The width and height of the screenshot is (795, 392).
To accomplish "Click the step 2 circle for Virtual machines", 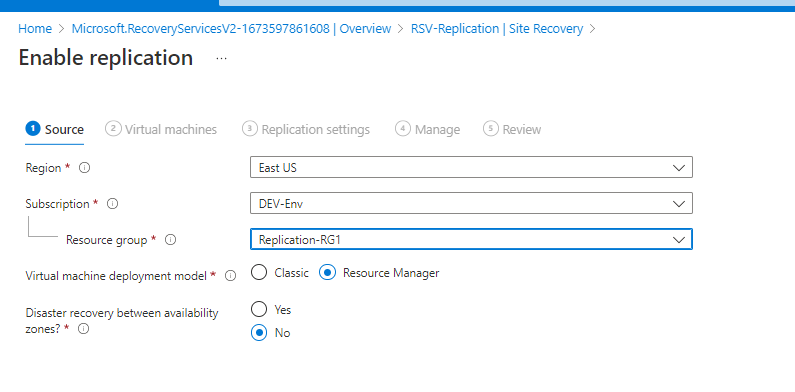I will coord(113,129).
